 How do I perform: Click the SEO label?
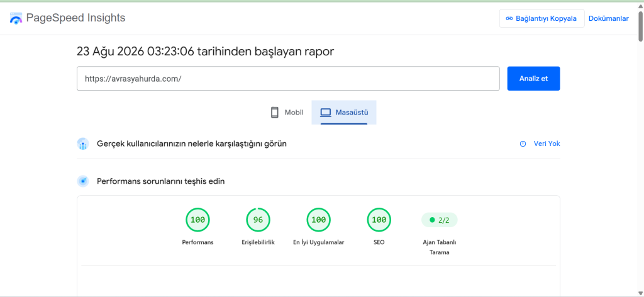(x=379, y=242)
